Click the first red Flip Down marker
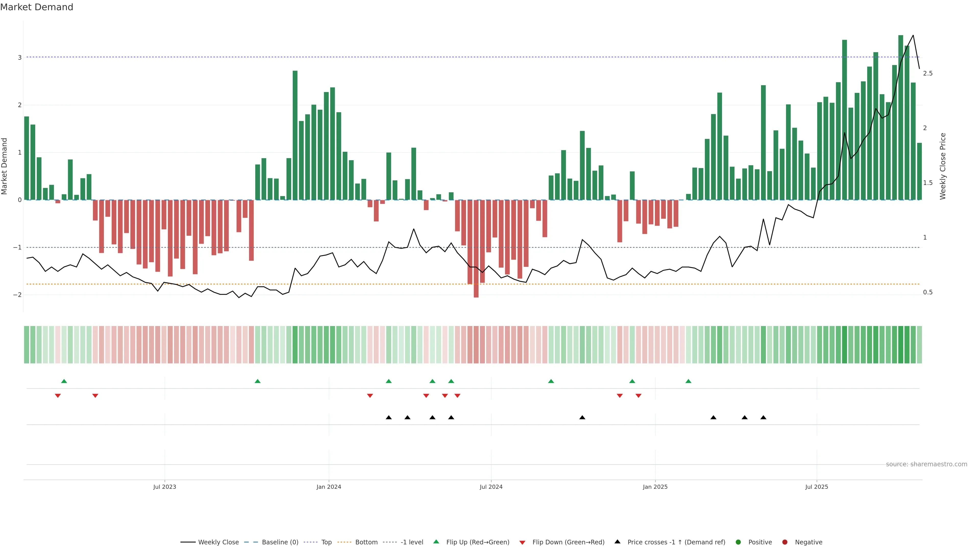The image size is (980, 551). (x=58, y=396)
